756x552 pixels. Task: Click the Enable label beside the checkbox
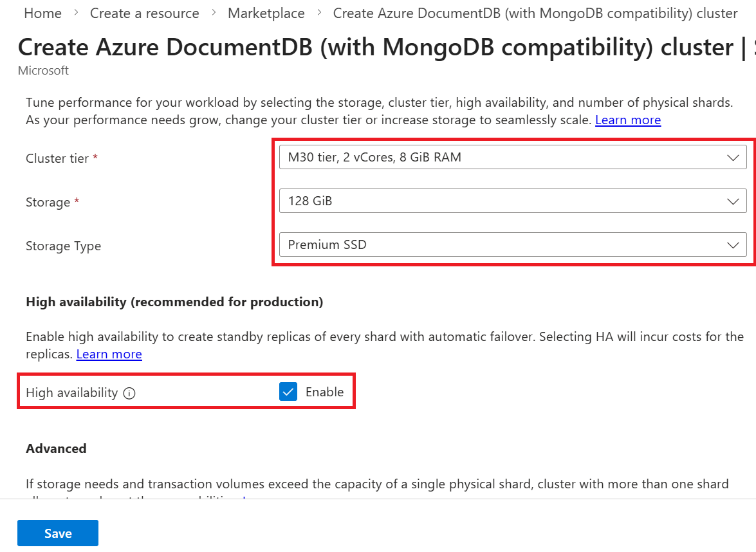325,392
